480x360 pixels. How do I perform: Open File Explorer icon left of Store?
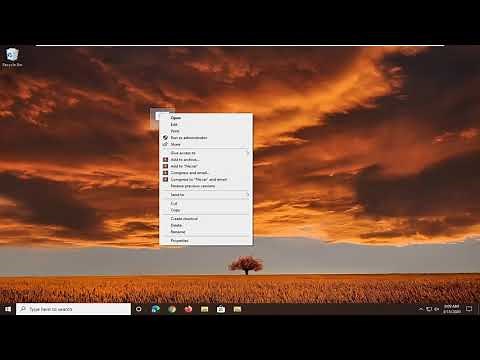204,309
